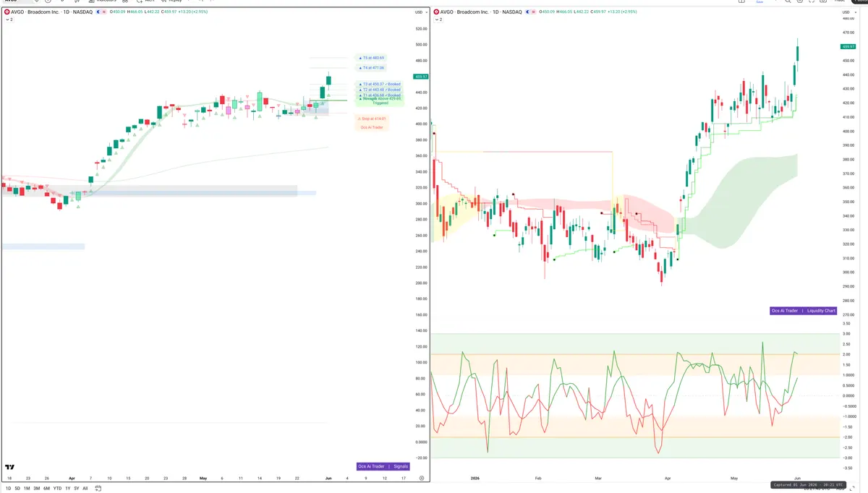Click right chart AVGO Broadcom Inc. title
The image size is (868, 493).
(x=464, y=12)
